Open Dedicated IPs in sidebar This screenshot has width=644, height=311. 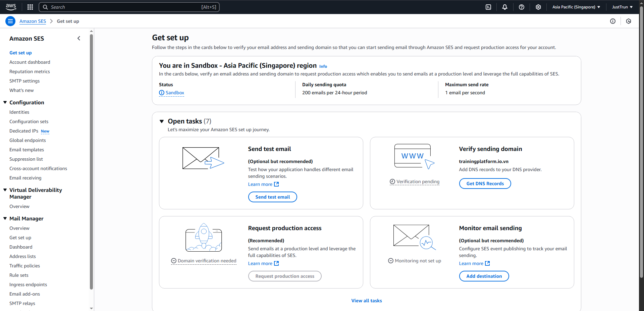click(x=24, y=131)
